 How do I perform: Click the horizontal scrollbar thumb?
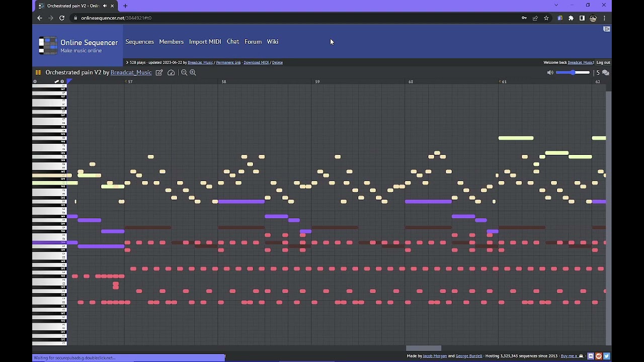click(x=424, y=348)
